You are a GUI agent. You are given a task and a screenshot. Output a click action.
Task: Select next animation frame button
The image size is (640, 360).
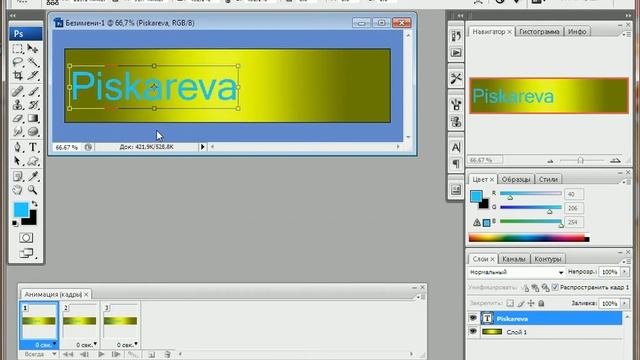click(x=116, y=354)
